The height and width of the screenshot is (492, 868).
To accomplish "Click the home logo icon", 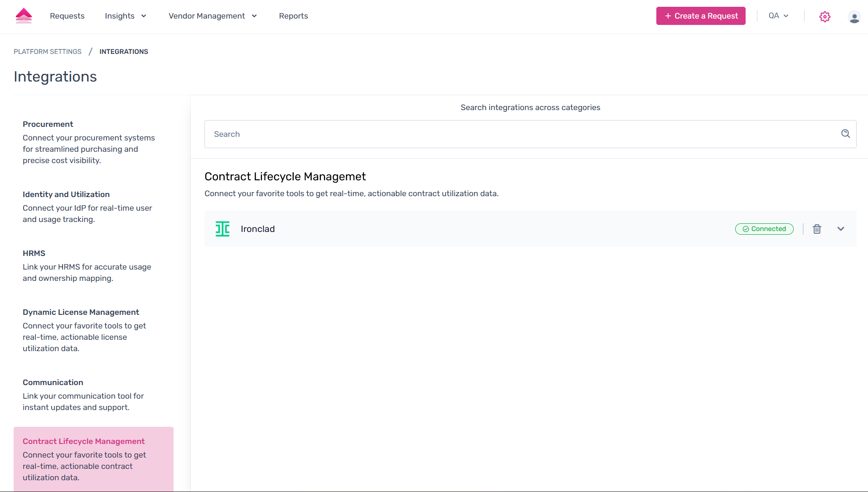I will (24, 16).
